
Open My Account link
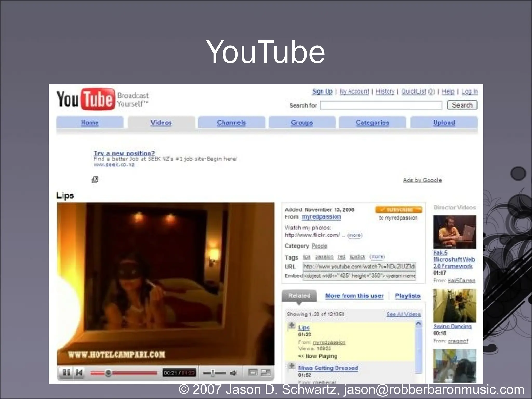(354, 91)
